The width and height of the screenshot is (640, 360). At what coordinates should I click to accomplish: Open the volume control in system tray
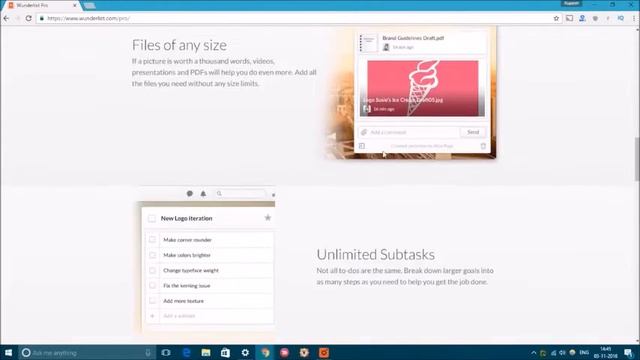coord(562,353)
